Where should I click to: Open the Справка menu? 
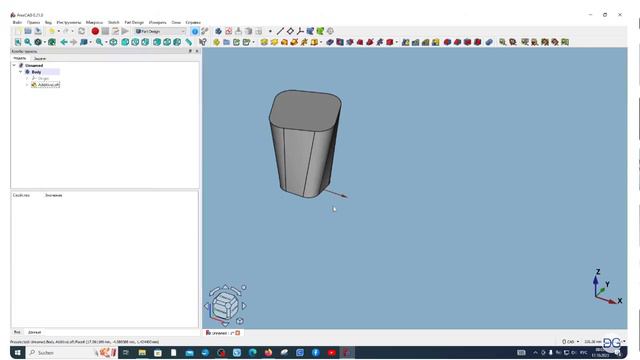click(x=193, y=22)
